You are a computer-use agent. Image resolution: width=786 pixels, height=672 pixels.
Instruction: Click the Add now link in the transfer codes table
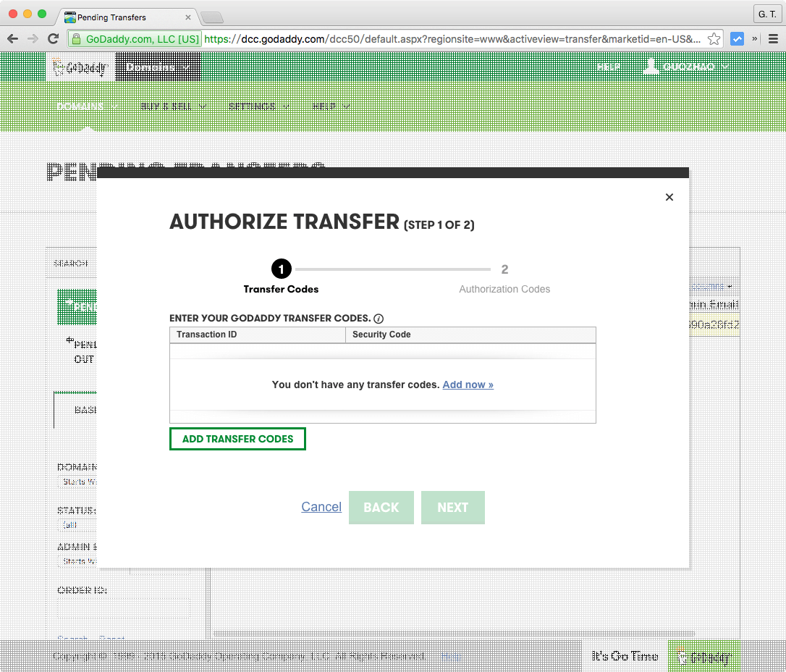pos(468,385)
